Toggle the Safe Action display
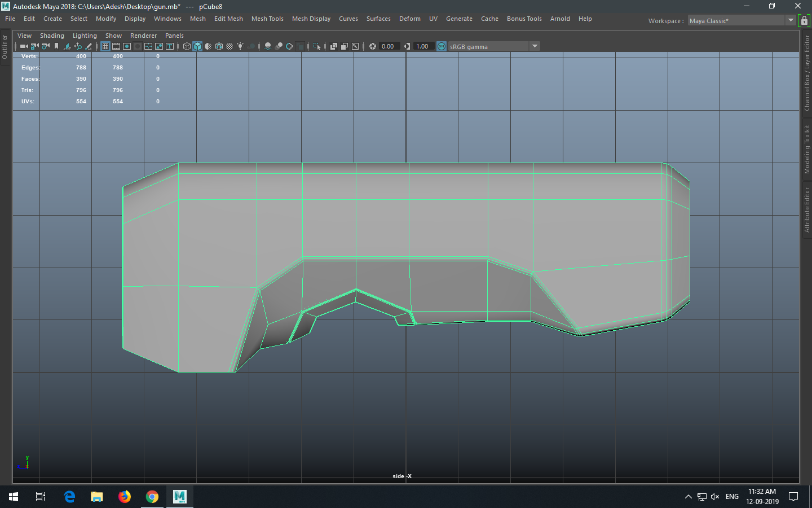The image size is (812, 508). [x=159, y=46]
